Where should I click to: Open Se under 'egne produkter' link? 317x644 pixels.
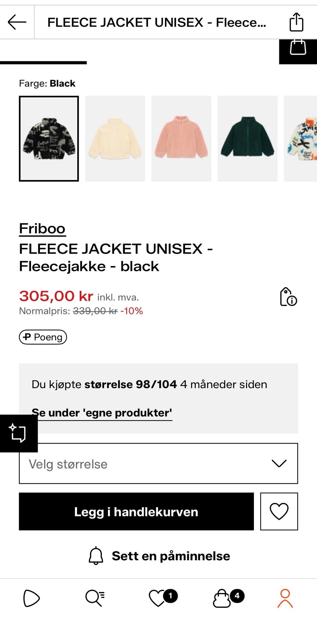[x=102, y=413]
